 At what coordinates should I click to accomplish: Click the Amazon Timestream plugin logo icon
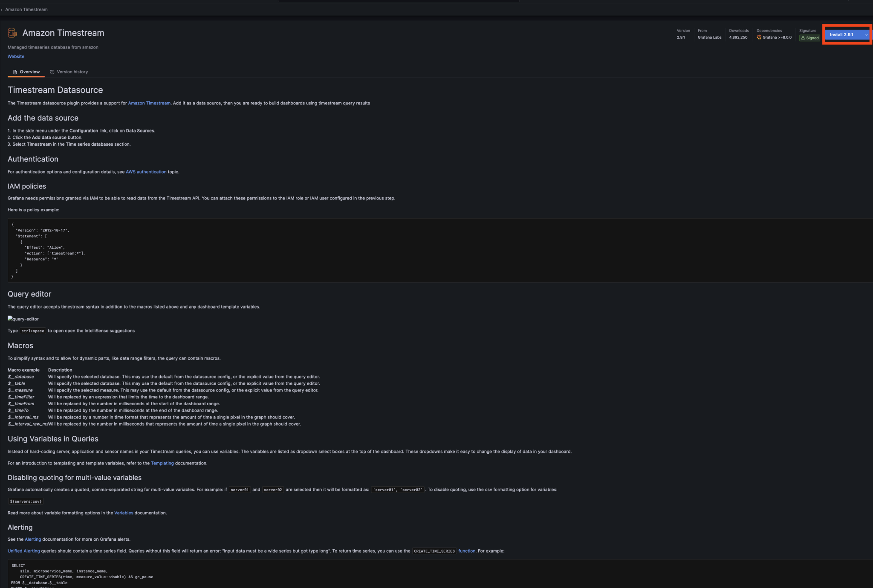(12, 33)
